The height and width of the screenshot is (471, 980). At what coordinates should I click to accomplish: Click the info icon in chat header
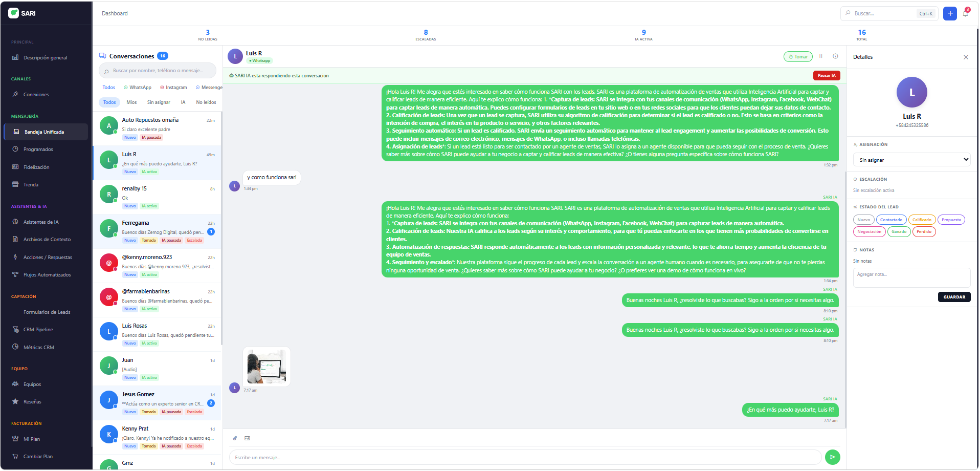click(835, 56)
